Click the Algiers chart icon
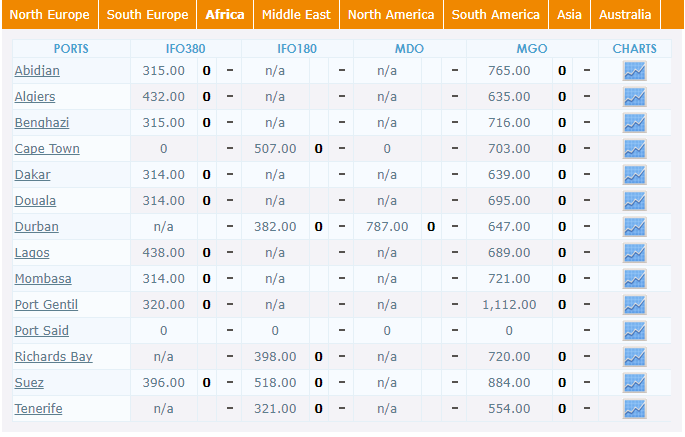Screen dimensions: 685x437 (x=634, y=97)
